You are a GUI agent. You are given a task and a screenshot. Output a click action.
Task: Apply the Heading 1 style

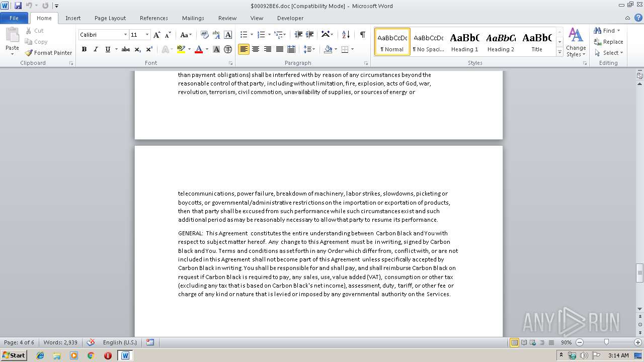464,42
